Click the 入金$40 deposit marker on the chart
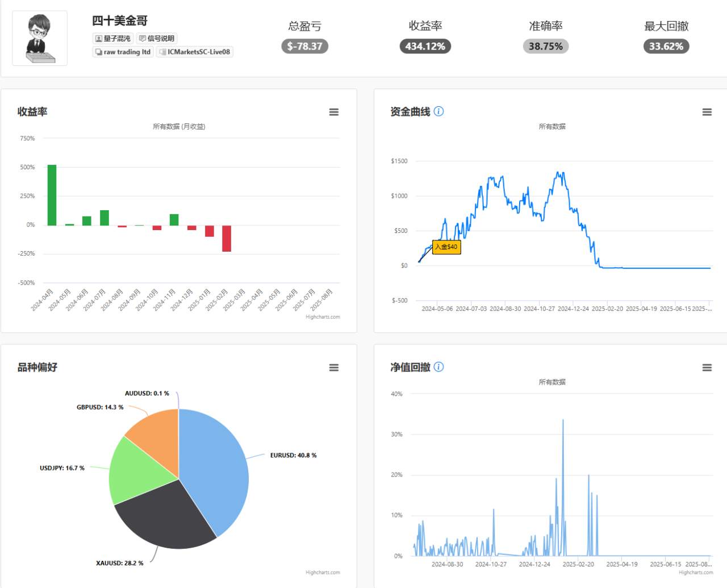This screenshot has height=588, width=727. 446,247
